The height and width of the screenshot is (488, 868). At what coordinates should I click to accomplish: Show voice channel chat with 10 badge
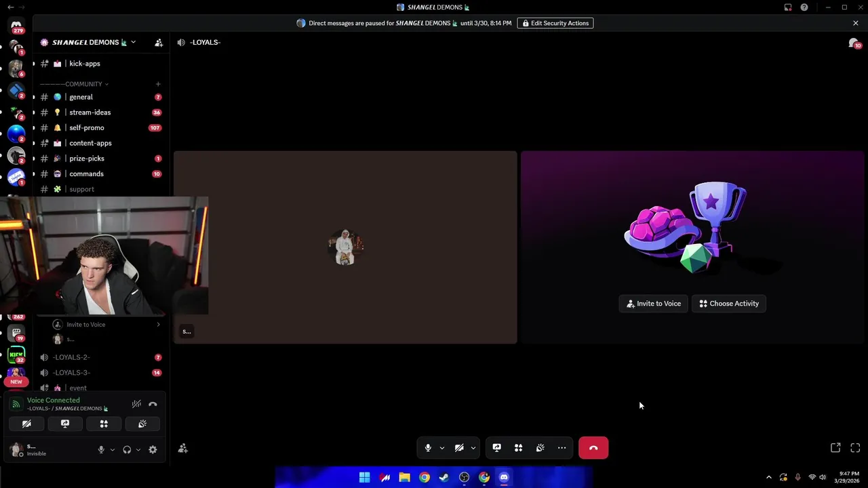point(854,43)
